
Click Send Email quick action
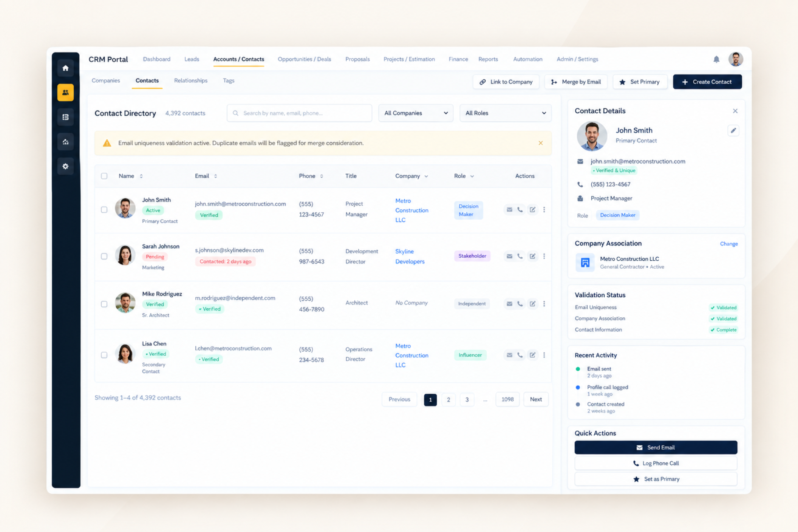656,447
